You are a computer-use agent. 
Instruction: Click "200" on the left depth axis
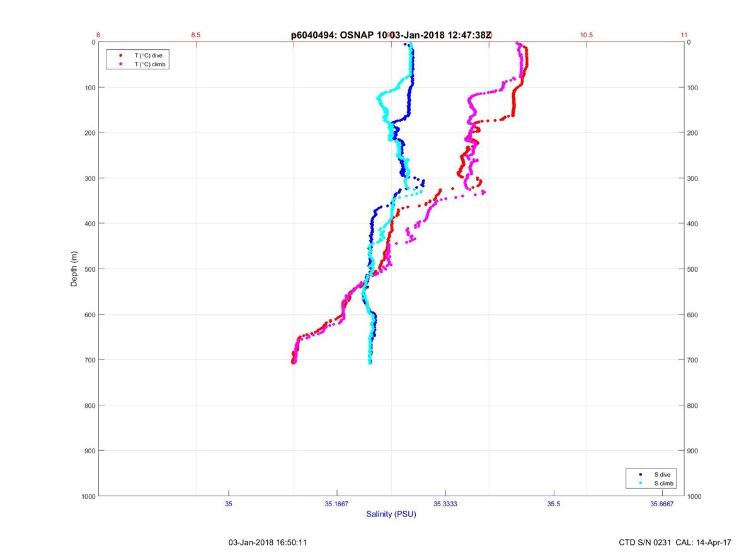[89, 133]
